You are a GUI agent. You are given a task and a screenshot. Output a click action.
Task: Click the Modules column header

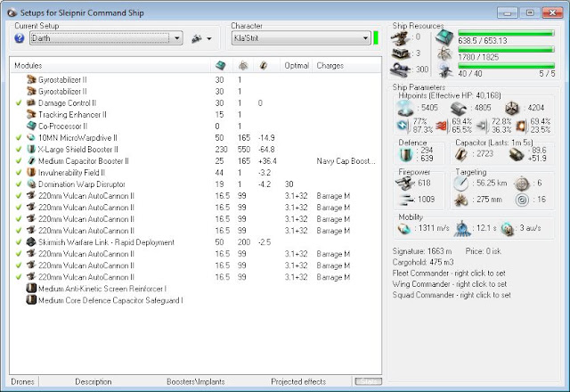(110, 65)
